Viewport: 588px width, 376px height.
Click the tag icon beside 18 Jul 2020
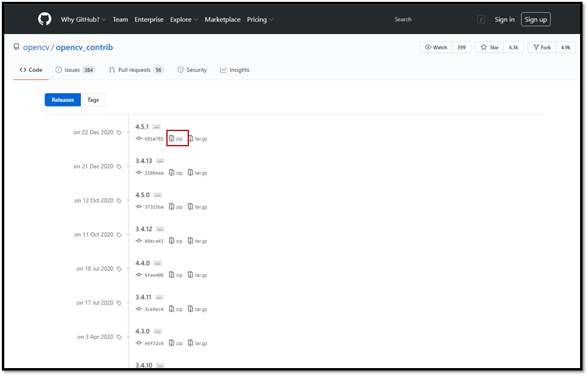tap(119, 269)
